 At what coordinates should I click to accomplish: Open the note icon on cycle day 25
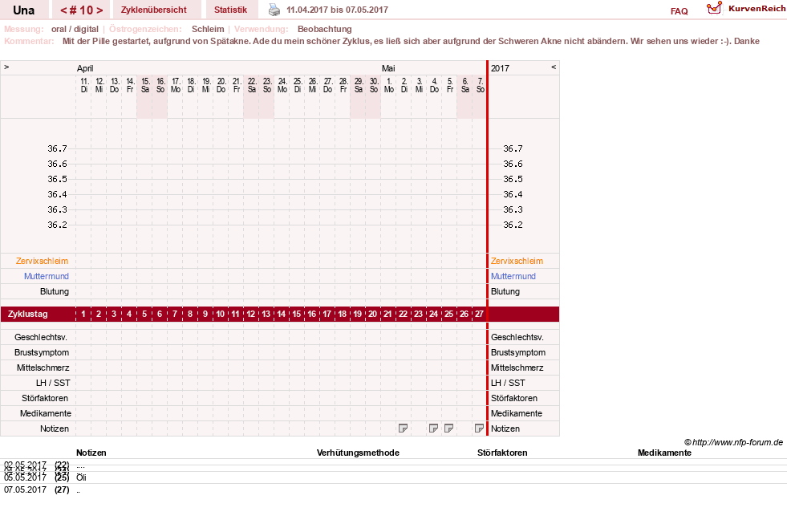[448, 428]
